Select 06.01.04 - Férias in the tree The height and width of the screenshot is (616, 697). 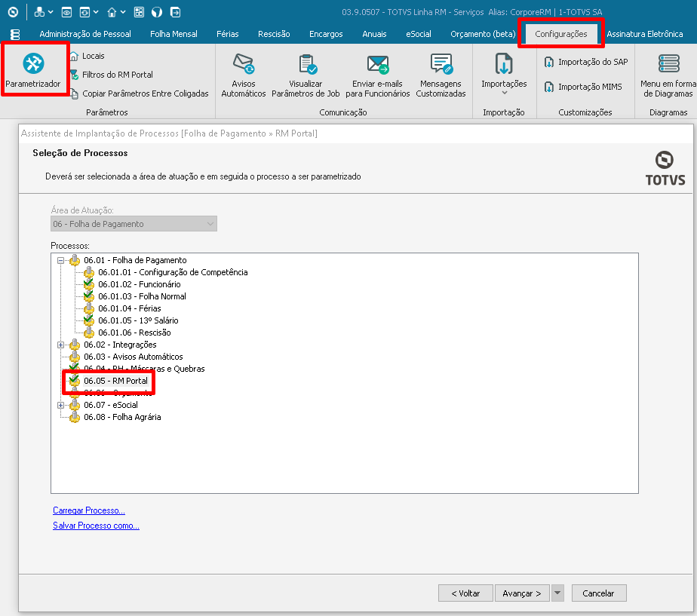129,308
